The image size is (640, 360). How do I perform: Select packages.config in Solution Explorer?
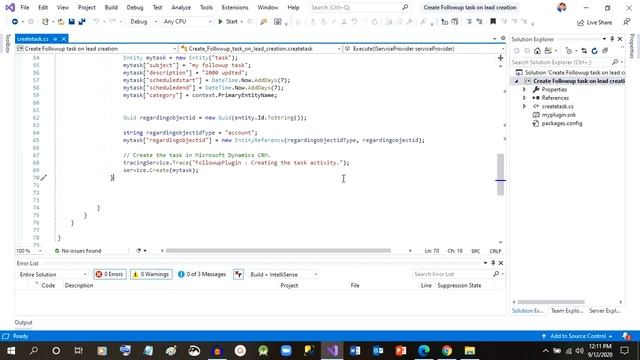(562, 123)
